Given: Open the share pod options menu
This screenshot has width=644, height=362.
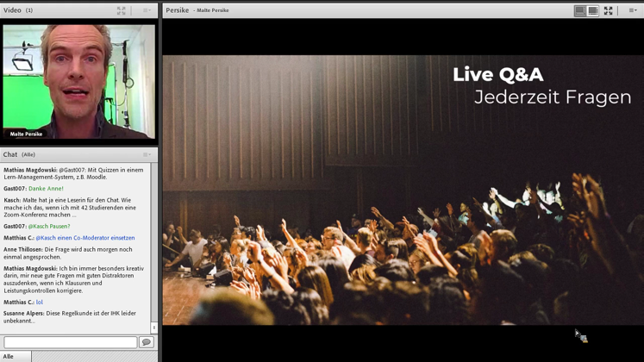Looking at the screenshot, I should (633, 10).
